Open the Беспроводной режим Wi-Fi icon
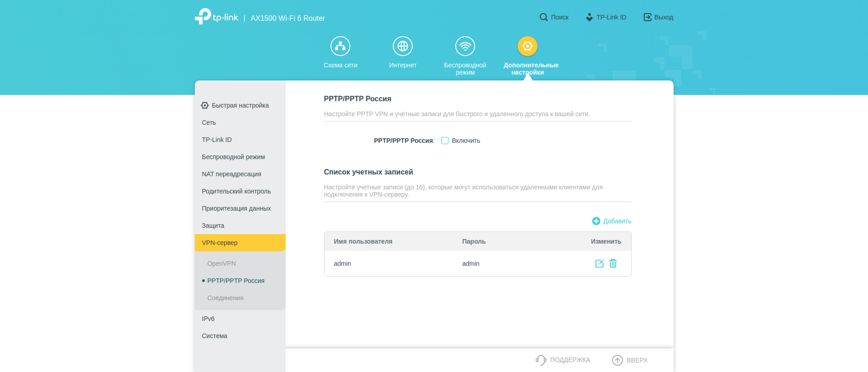The width and height of the screenshot is (868, 372). point(465,46)
